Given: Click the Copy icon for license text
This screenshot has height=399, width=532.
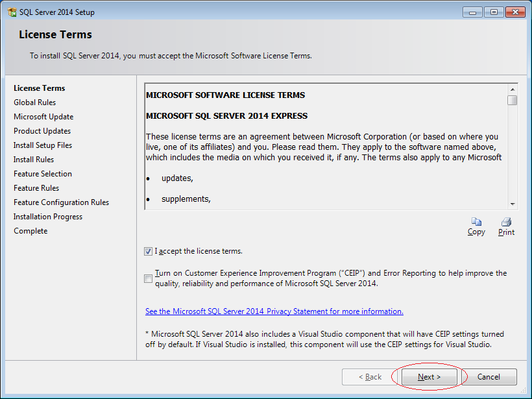Looking at the screenshot, I should [x=476, y=222].
